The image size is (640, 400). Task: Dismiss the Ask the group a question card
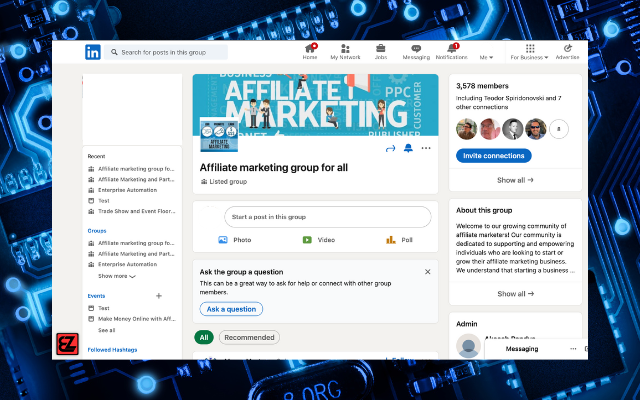click(427, 272)
